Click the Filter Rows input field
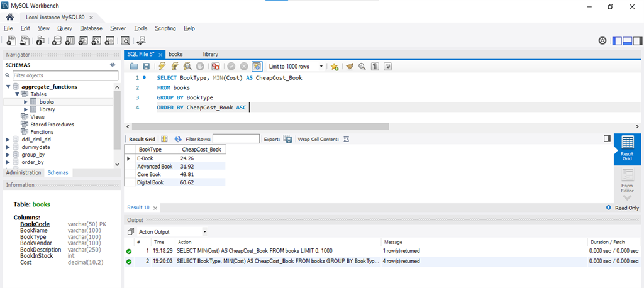The image size is (644, 288). [236, 139]
